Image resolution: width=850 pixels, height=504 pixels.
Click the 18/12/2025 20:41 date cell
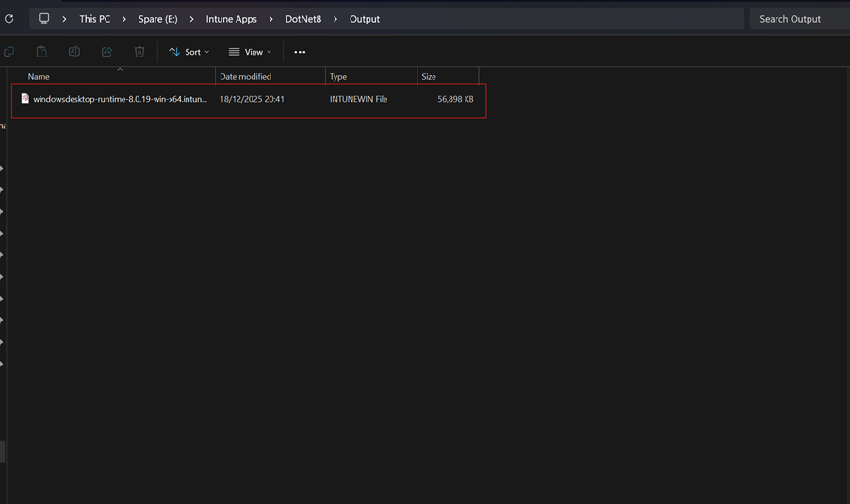pos(252,99)
